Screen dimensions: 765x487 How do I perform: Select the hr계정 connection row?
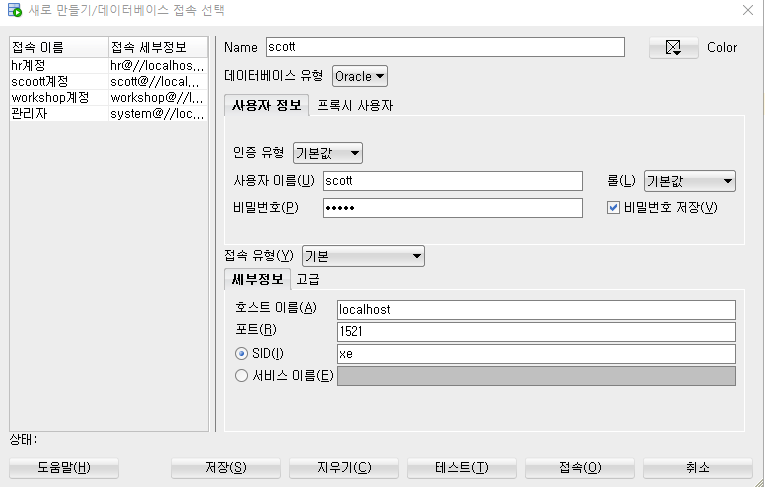pos(109,65)
